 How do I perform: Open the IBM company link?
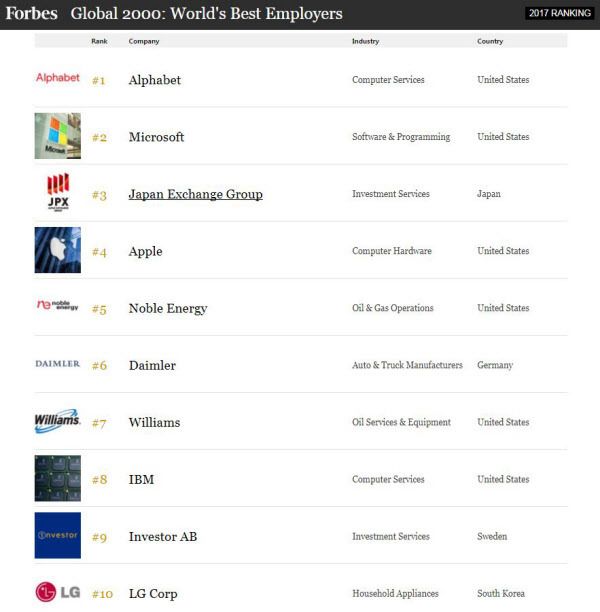(x=141, y=479)
